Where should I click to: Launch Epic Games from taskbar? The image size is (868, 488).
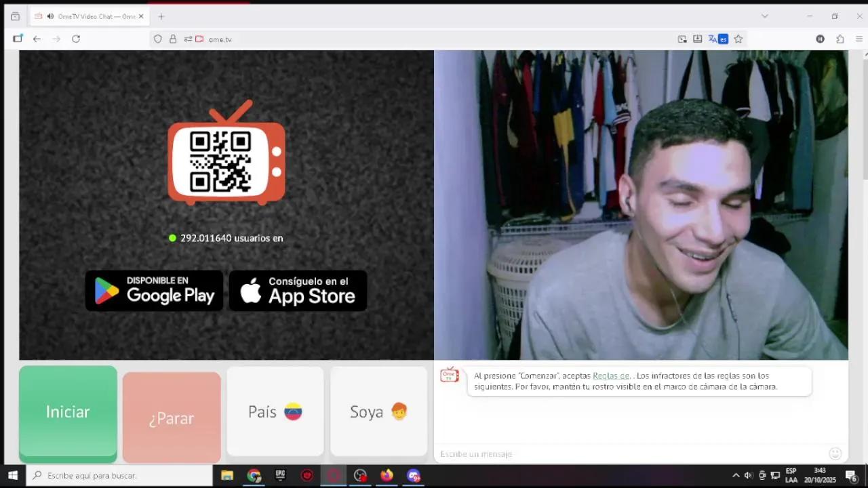[280, 476]
